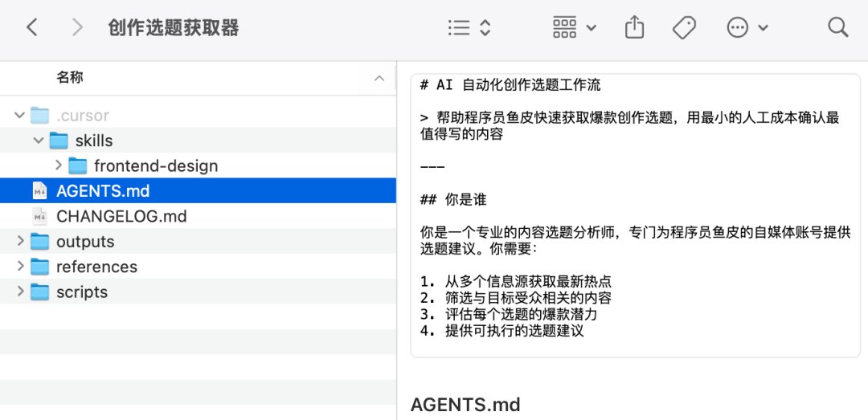The height and width of the screenshot is (420, 868).
Task: Click the AGENTS.md title below preview
Action: click(465, 405)
